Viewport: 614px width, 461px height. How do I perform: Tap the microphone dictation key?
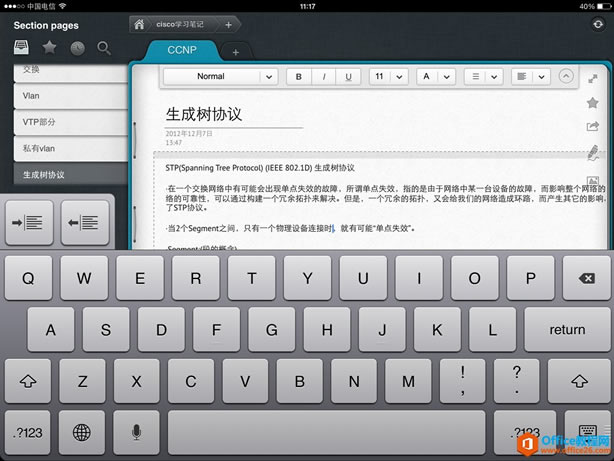136,432
